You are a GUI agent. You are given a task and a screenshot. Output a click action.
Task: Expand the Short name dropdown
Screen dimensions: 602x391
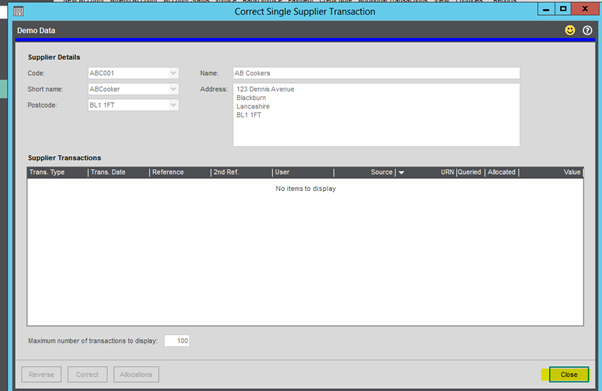coord(174,89)
